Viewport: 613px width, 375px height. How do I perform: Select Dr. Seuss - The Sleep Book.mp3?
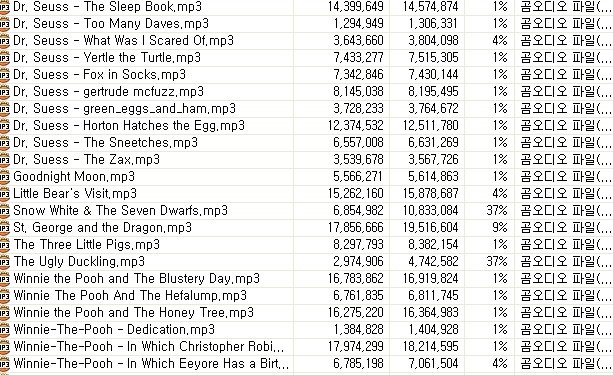click(x=108, y=7)
